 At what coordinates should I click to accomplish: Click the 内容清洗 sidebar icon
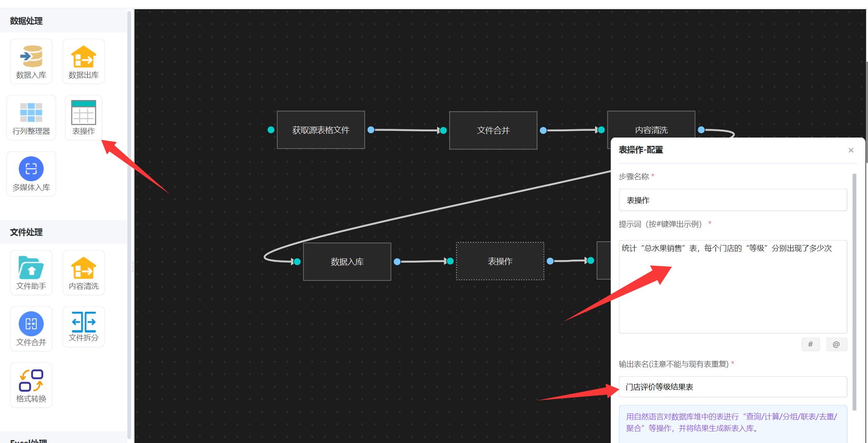tap(83, 273)
